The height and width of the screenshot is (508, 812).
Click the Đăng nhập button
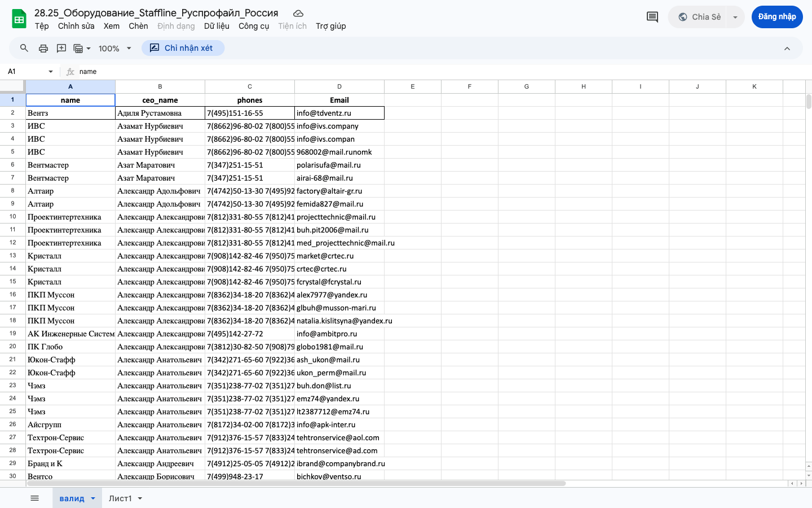pos(777,17)
